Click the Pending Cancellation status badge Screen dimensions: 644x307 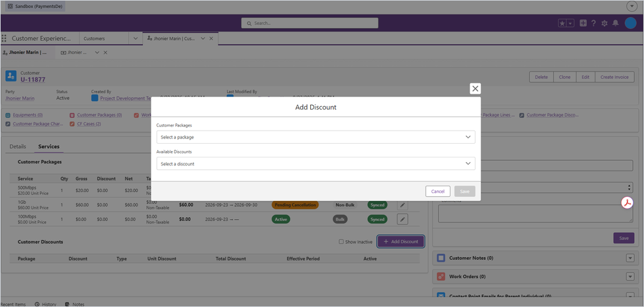pyautogui.click(x=295, y=205)
